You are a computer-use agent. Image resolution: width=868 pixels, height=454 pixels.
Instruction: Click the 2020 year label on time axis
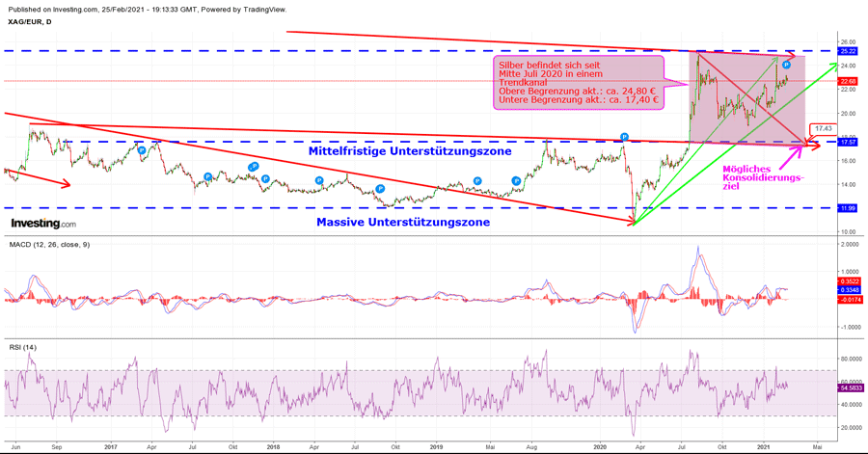coord(598,447)
